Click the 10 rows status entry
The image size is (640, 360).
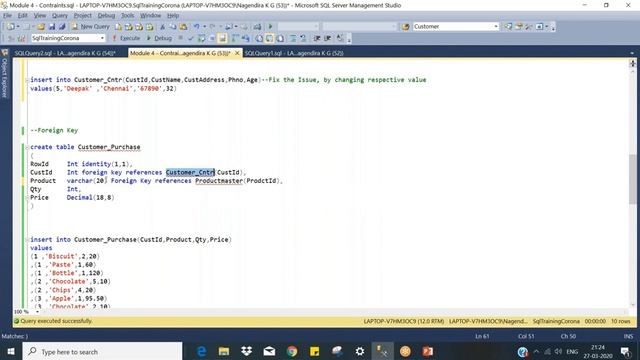click(620, 321)
